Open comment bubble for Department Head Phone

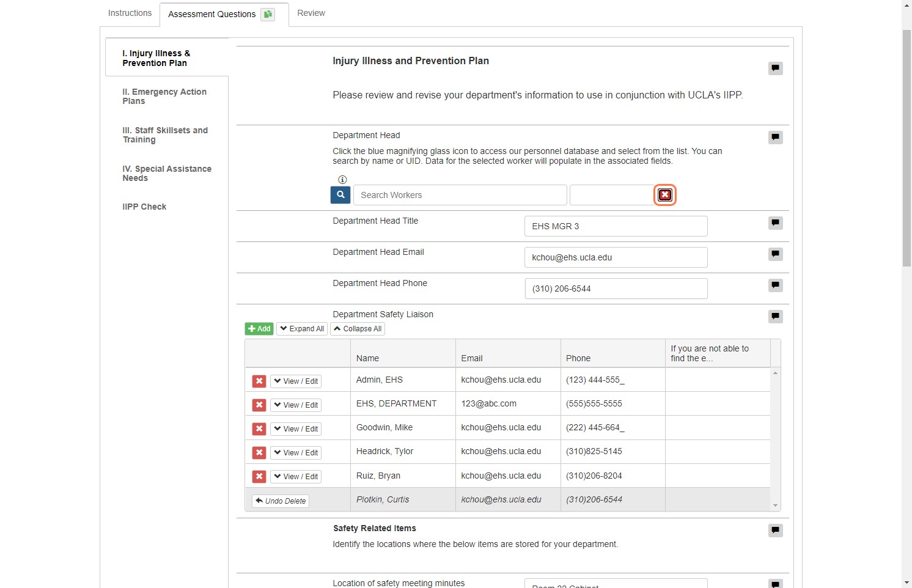(x=775, y=285)
